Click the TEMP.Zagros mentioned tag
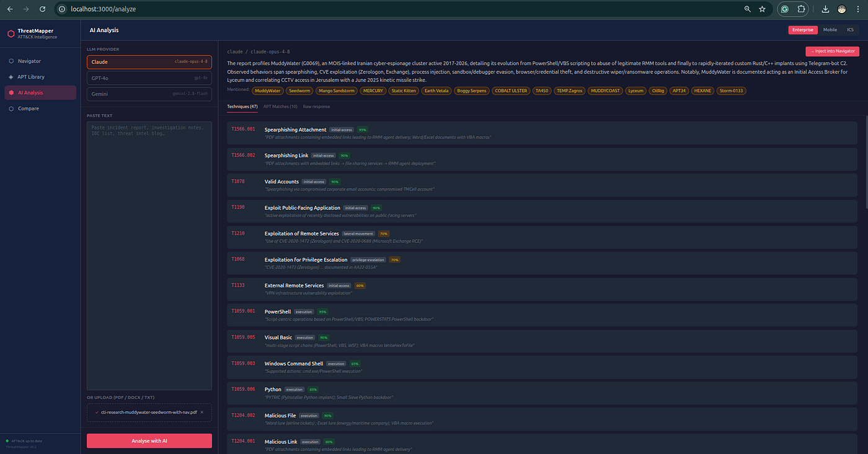The width and height of the screenshot is (868, 454). click(x=569, y=90)
